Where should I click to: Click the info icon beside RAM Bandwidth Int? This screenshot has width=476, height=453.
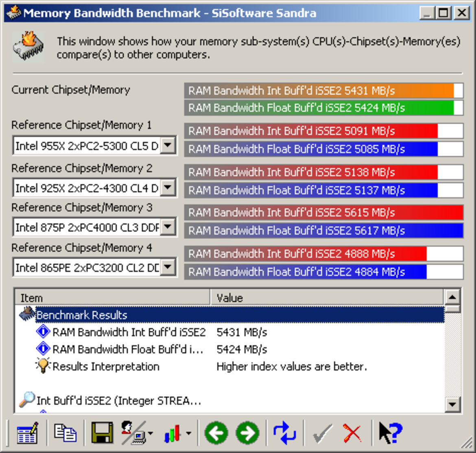pos(43,332)
